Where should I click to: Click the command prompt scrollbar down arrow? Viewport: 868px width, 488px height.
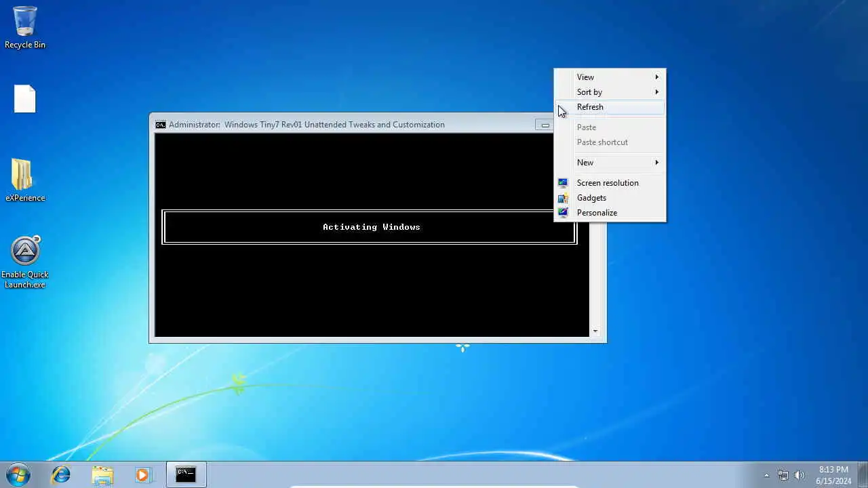[595, 331]
